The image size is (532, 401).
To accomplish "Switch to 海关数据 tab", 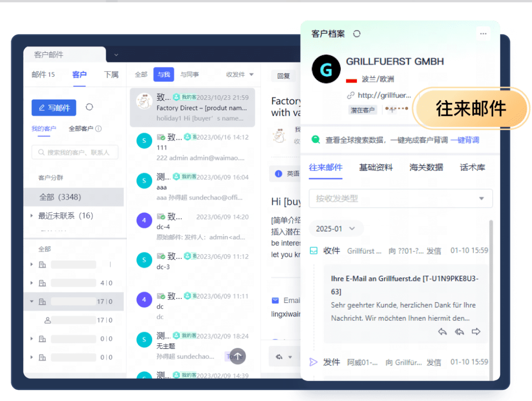I will [426, 167].
